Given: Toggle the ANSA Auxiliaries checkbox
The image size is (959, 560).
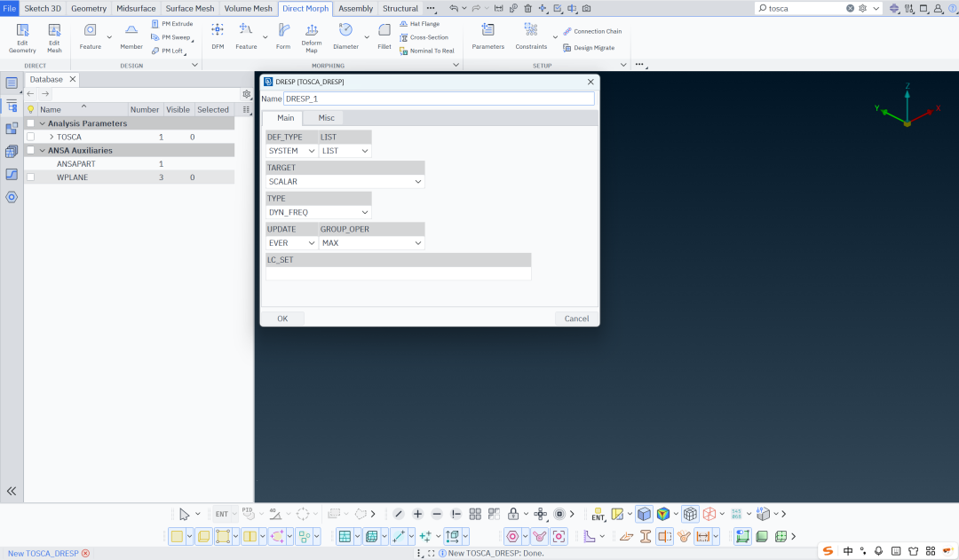Looking at the screenshot, I should [x=30, y=150].
